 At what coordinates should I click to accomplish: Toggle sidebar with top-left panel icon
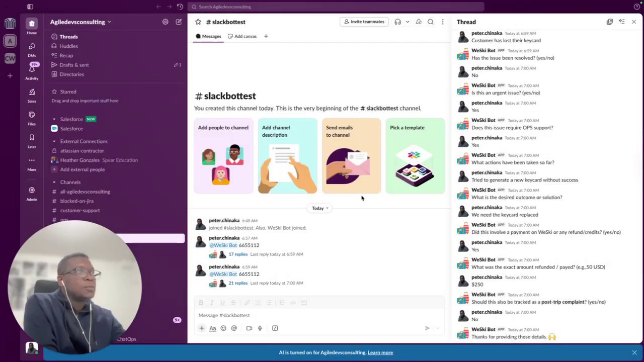pyautogui.click(x=30, y=7)
